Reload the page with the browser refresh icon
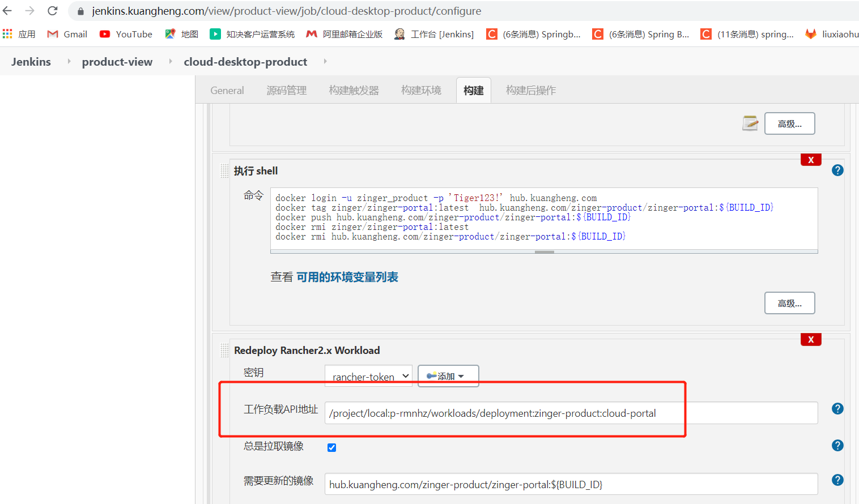This screenshot has height=504, width=859. [x=53, y=10]
